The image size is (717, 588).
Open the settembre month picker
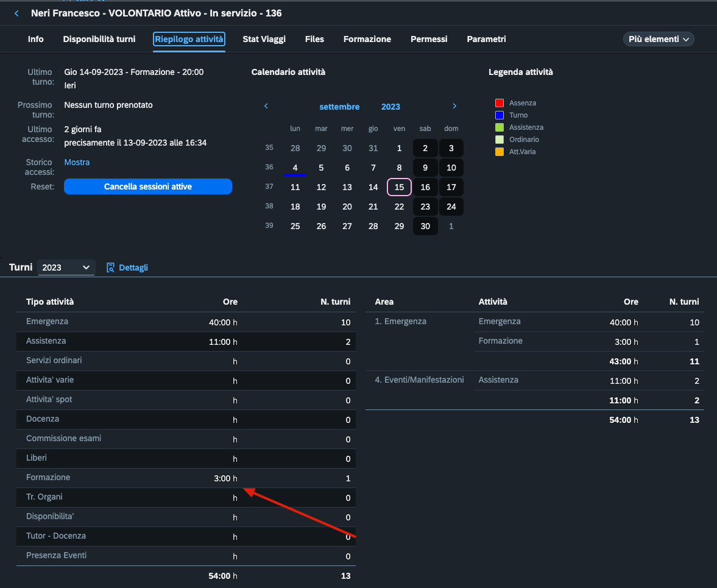click(339, 107)
